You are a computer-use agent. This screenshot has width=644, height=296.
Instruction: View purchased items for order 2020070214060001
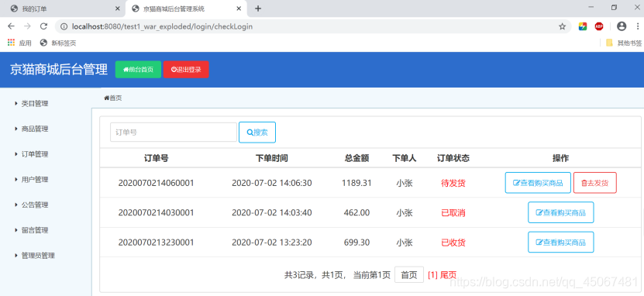[538, 183]
